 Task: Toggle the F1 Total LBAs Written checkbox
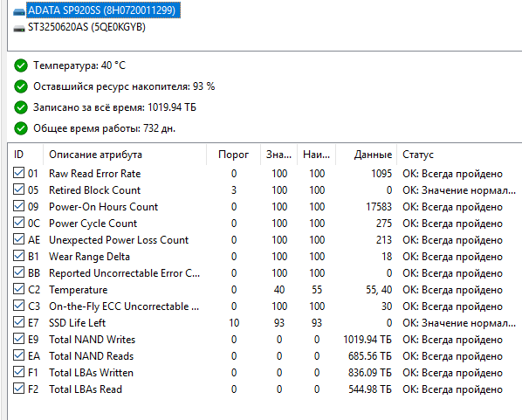pos(18,372)
